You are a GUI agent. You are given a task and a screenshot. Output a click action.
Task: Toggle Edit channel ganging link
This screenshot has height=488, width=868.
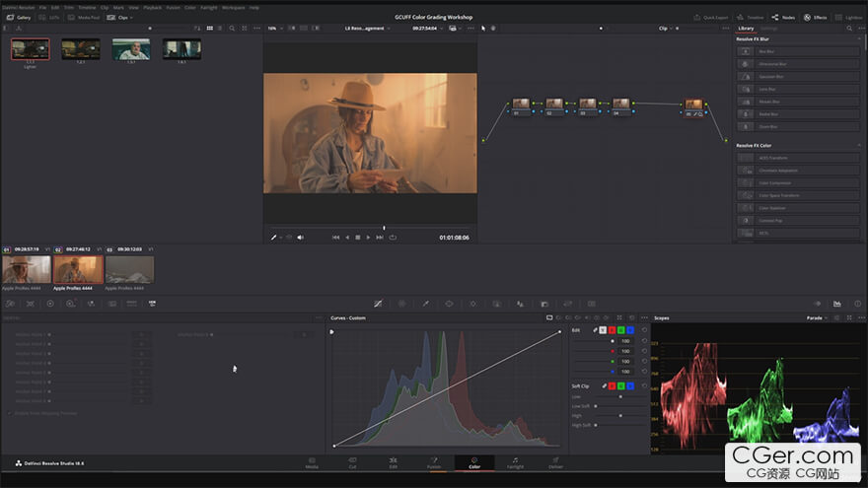pyautogui.click(x=595, y=330)
